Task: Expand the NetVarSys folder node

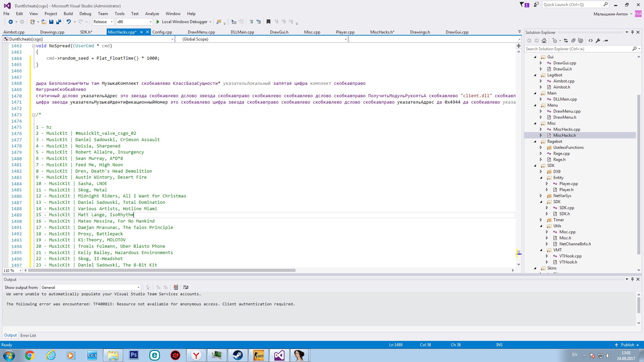Action: coord(541,196)
